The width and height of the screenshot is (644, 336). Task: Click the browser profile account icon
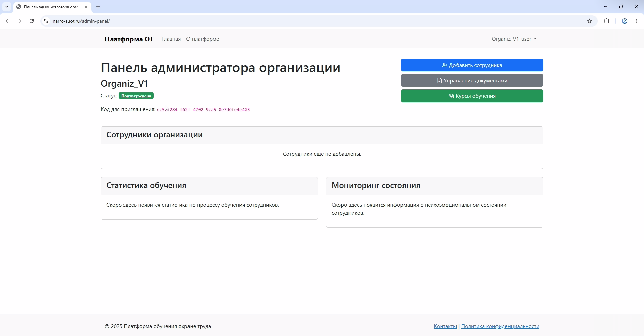click(x=624, y=21)
